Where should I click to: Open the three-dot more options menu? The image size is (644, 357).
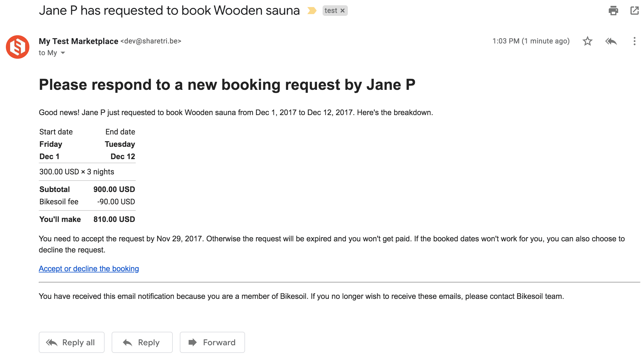[x=635, y=41]
